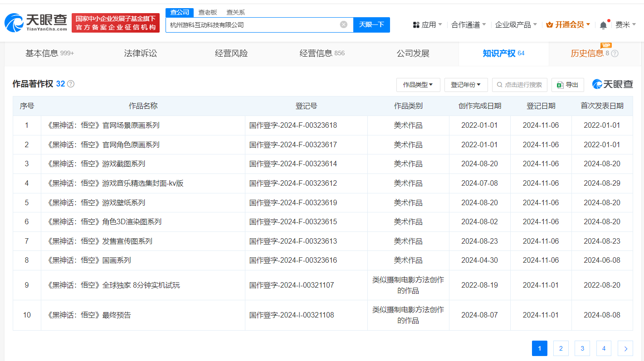Click the question mark beside 作品著作权 32
The height and width of the screenshot is (361, 644).
coord(71,84)
